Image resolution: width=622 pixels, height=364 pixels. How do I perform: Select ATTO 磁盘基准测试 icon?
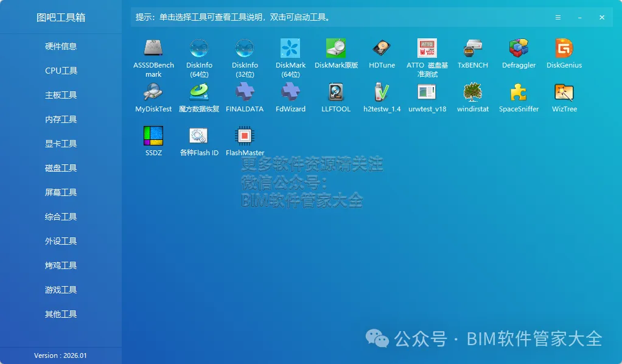coord(427,48)
